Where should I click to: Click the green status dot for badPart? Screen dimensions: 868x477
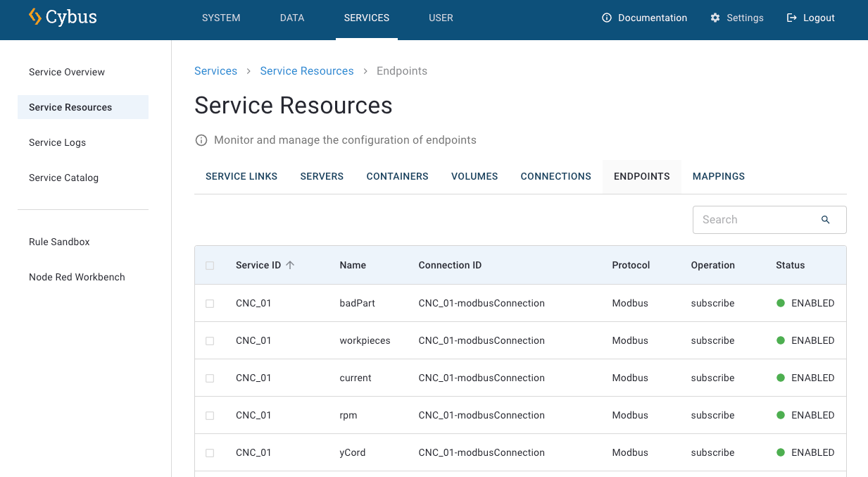click(781, 303)
